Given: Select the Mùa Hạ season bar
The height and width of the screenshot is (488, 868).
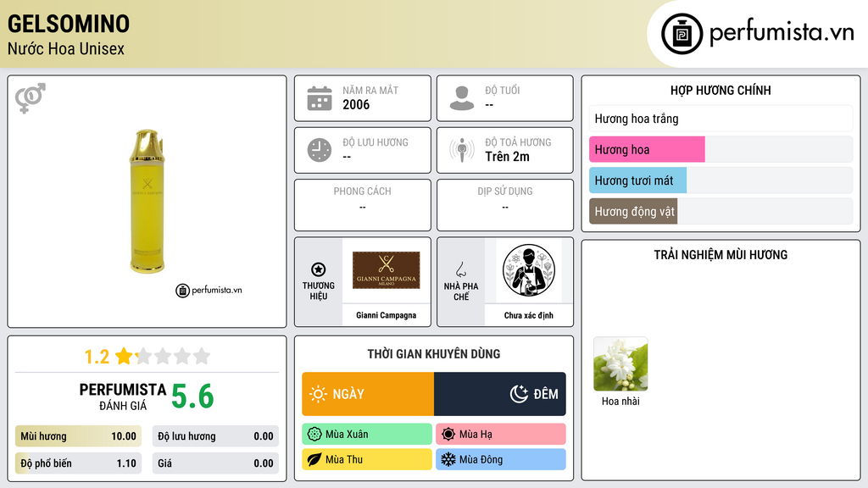Looking at the screenshot, I should (x=501, y=435).
